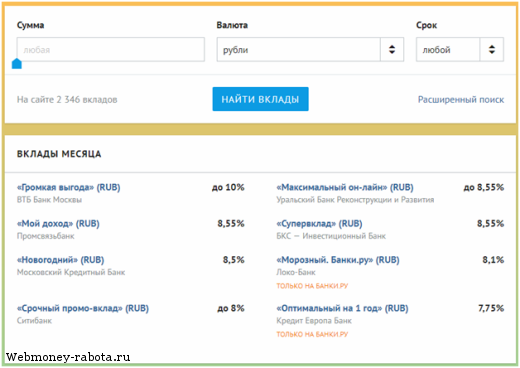Click the rate 7,75%
This screenshot has width=520, height=368.
pyautogui.click(x=491, y=308)
